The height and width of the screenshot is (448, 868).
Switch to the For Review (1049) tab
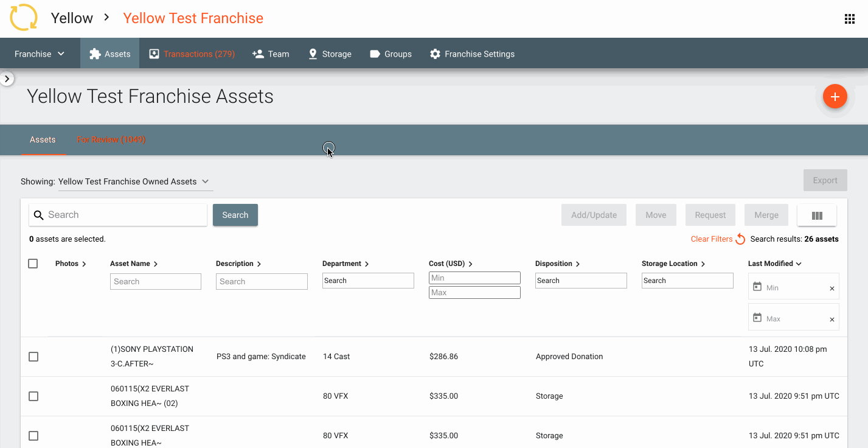point(111,139)
